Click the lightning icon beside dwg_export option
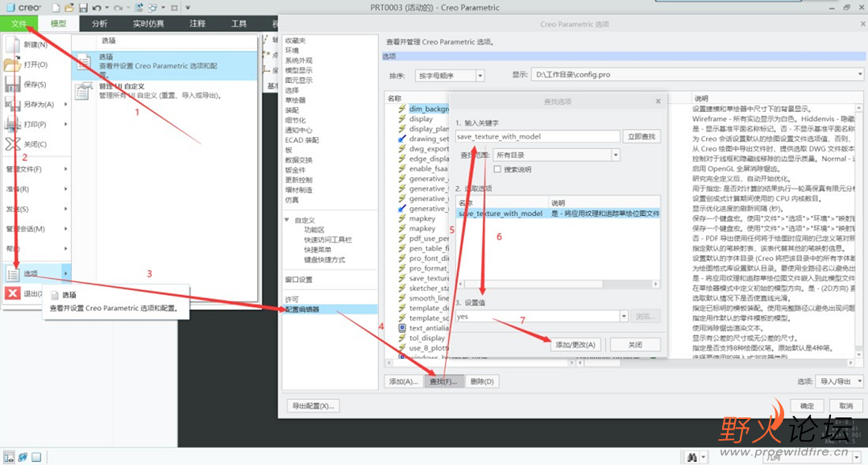Viewport: 868px width, 465px height. pyautogui.click(x=402, y=149)
